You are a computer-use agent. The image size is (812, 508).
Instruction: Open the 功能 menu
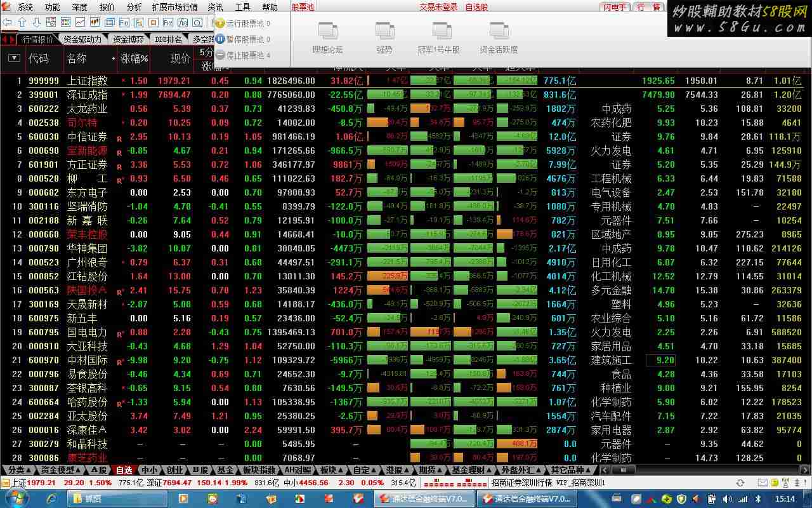pos(53,8)
